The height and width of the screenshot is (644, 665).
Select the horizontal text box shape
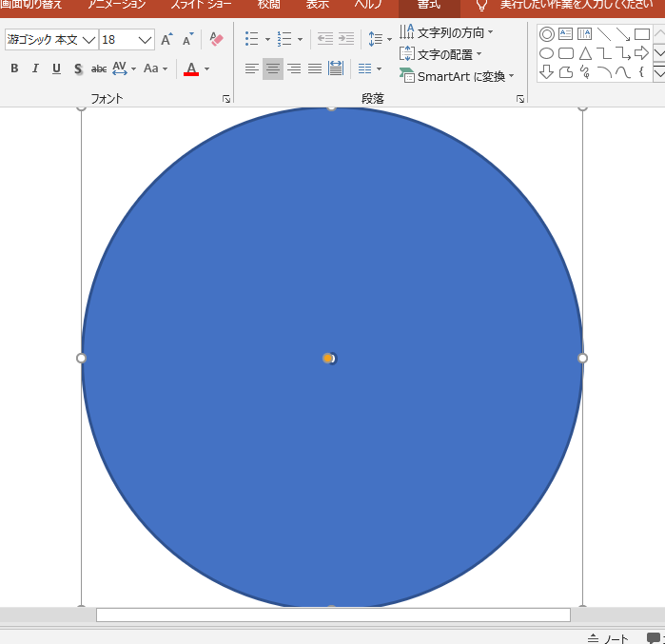(x=565, y=34)
